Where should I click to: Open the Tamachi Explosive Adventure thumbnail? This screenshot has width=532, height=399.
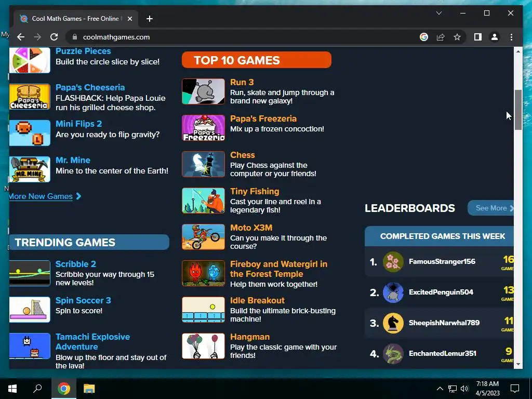[x=30, y=345]
